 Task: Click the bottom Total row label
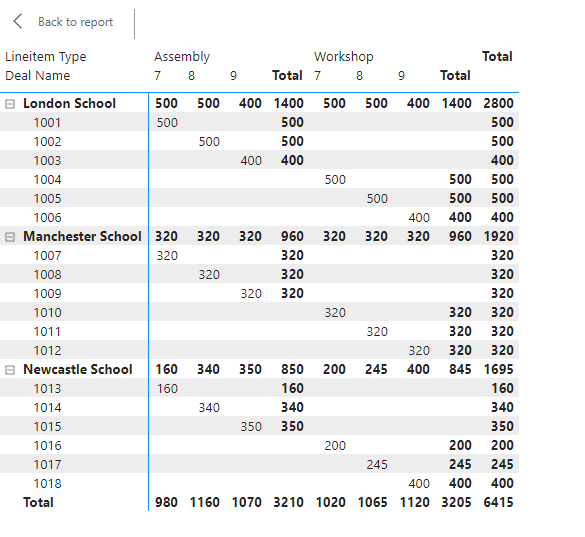[38, 503]
